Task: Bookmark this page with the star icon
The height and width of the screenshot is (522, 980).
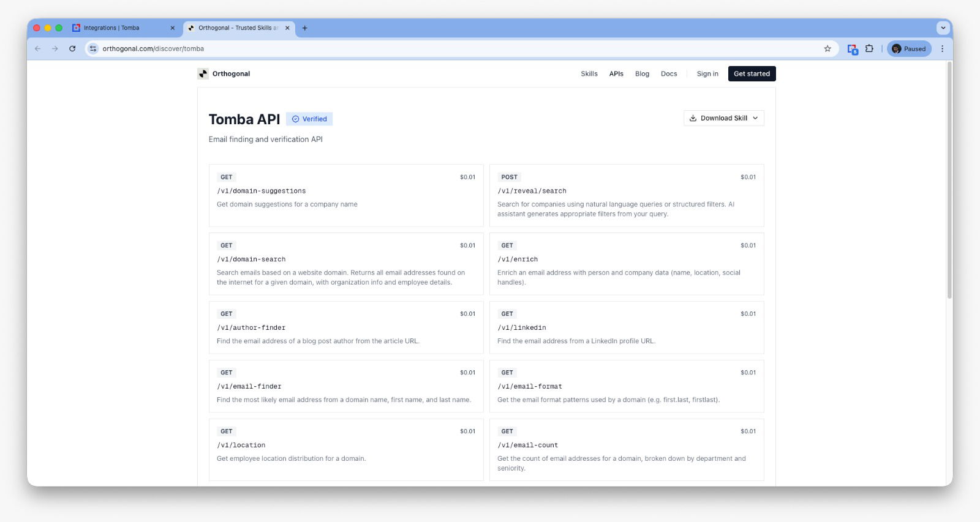Action: click(x=827, y=49)
